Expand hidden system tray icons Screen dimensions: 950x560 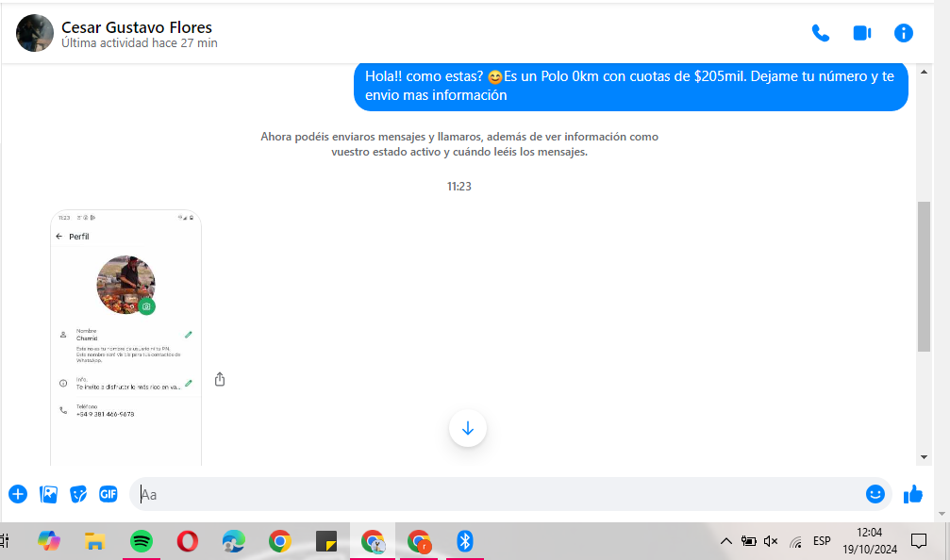pos(725,541)
